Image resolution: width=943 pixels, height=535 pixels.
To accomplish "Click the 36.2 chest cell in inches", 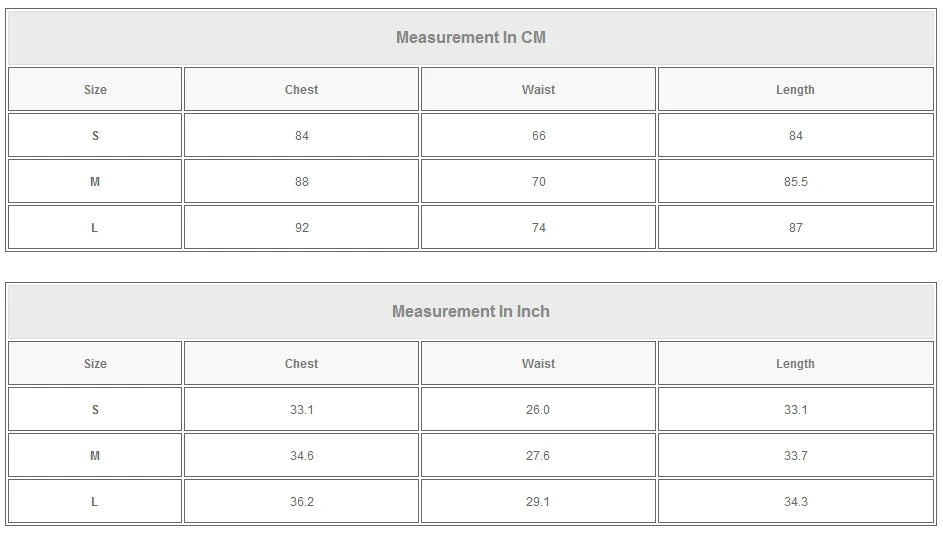I will point(301,502).
